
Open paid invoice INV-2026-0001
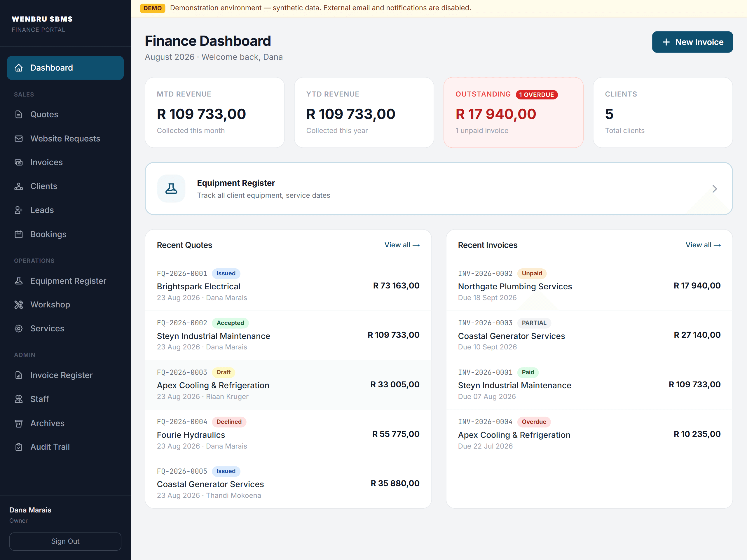coord(589,385)
